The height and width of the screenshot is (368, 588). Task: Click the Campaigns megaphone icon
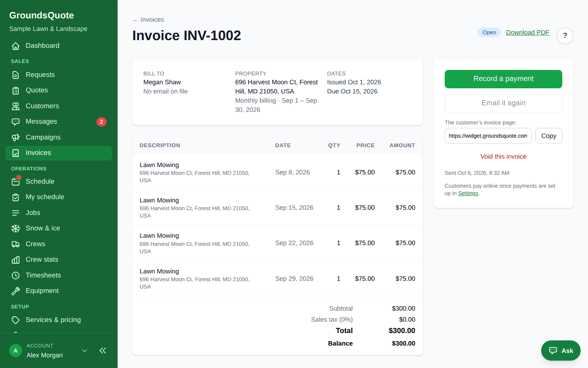click(x=15, y=138)
